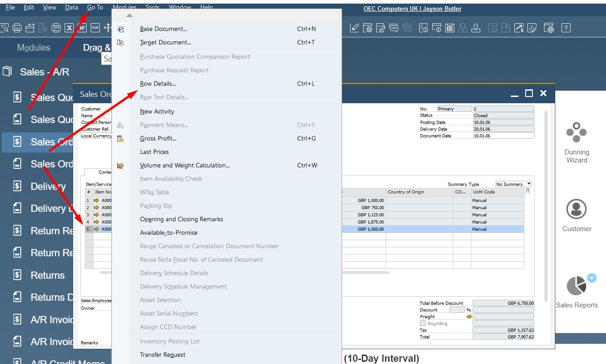Open Form Settings with the gear icon
Viewport: 606px width, 364px height.
click(x=367, y=27)
